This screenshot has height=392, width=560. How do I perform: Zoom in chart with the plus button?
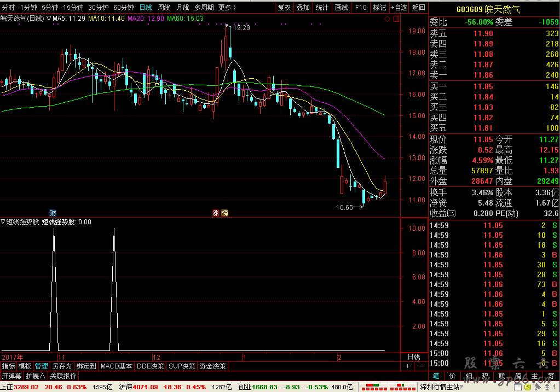(x=407, y=366)
